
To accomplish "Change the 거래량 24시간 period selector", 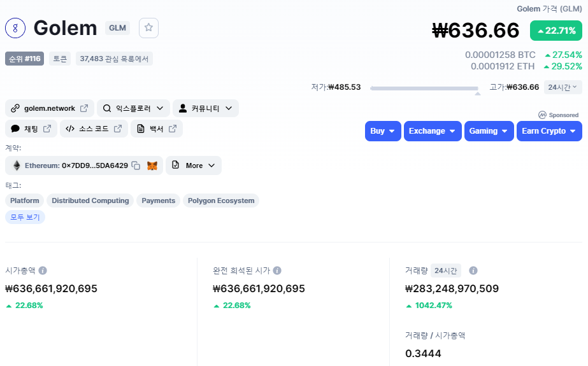I will click(x=445, y=271).
